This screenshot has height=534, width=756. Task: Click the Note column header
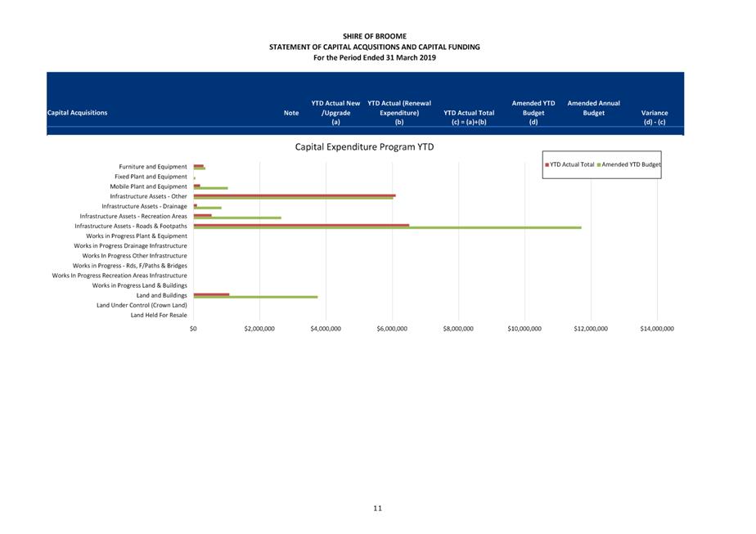click(x=290, y=113)
